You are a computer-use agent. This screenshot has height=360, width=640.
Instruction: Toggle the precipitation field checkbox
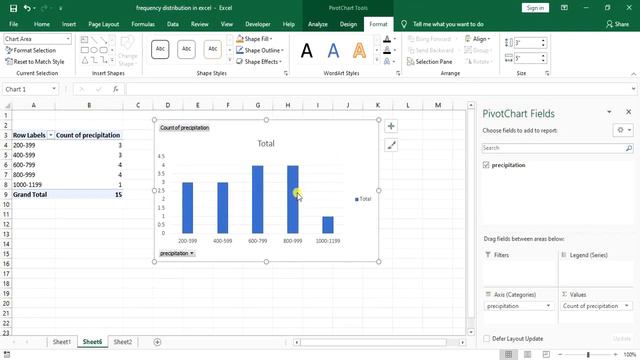486,165
